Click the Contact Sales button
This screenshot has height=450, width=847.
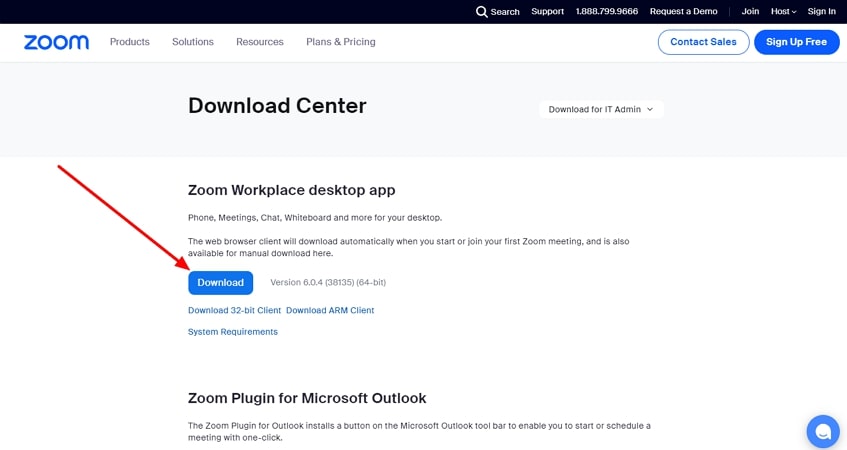(703, 42)
